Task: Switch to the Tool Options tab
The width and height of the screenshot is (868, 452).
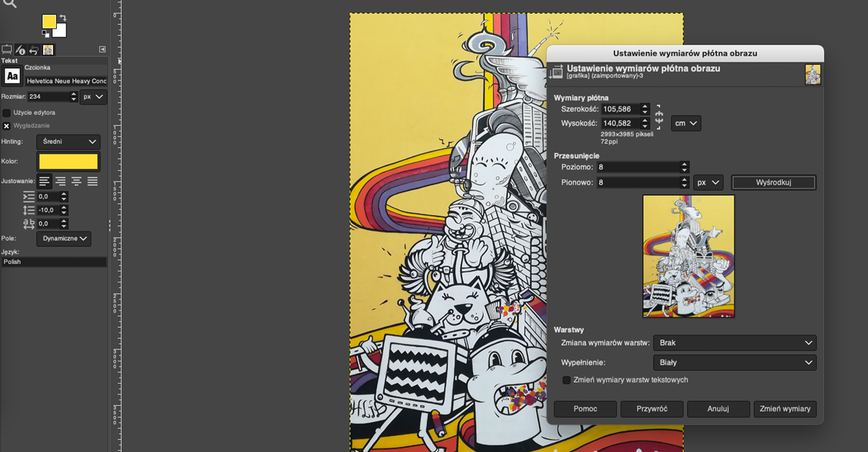Action: (x=7, y=50)
